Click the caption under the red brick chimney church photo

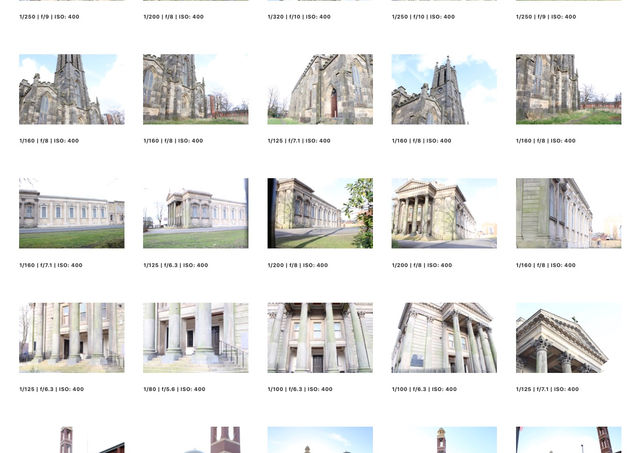coord(173,141)
